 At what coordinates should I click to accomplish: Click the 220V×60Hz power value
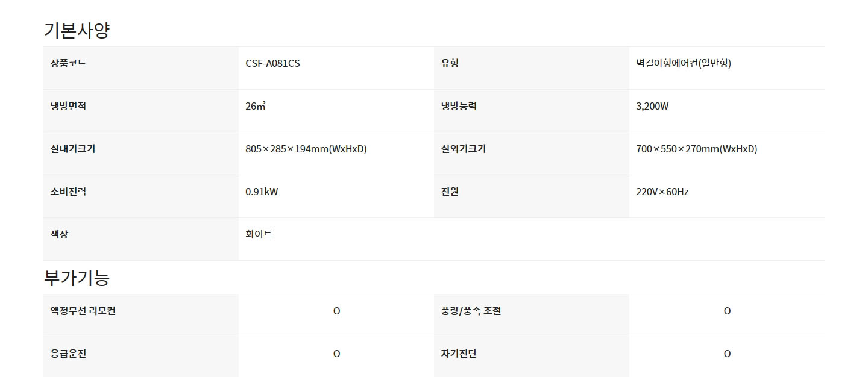(662, 192)
